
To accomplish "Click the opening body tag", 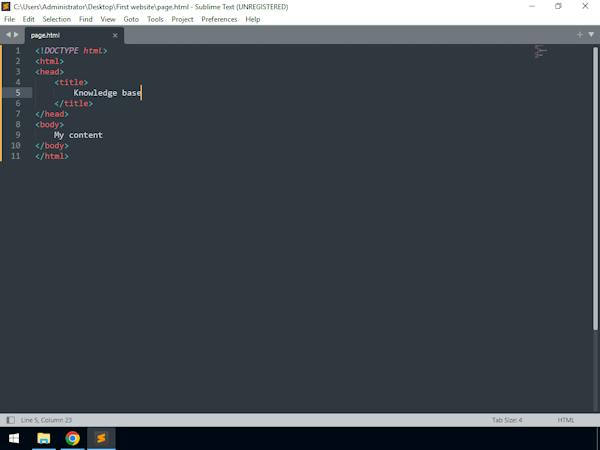I will pos(49,124).
